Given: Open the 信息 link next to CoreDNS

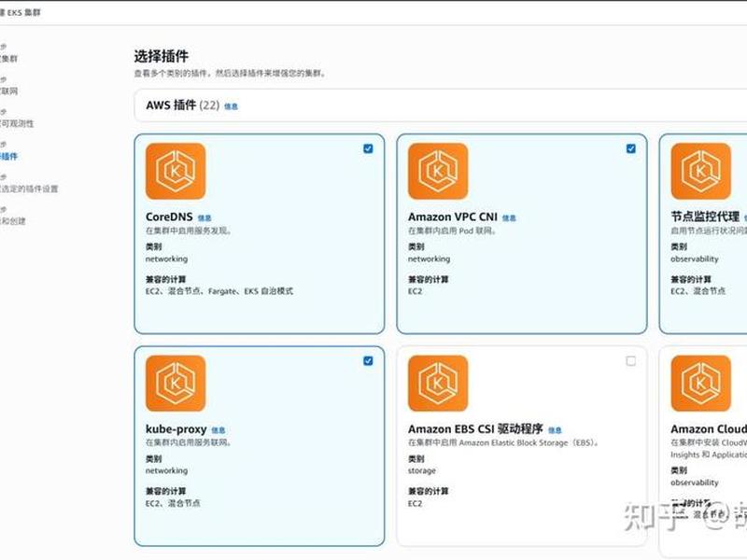Looking at the screenshot, I should tap(204, 218).
